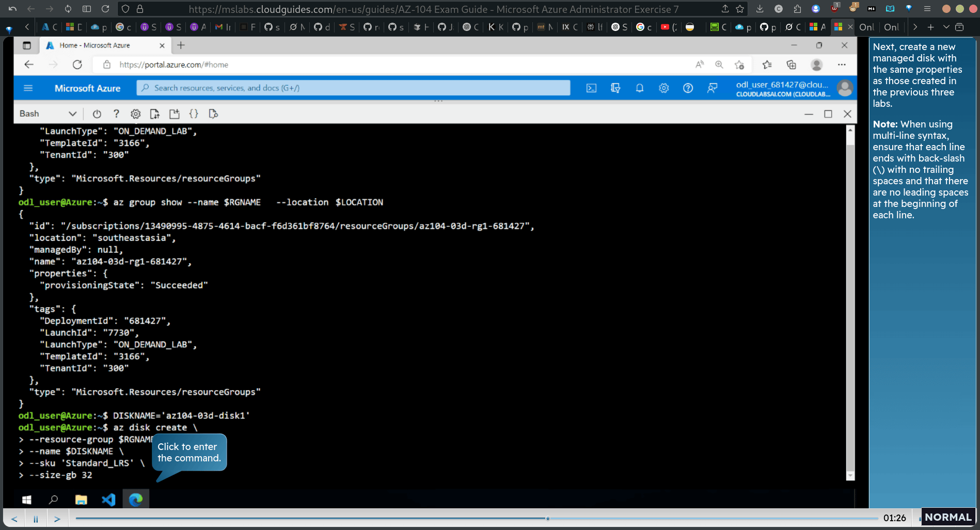This screenshot has height=530, width=980.
Task: Open Directories and subscriptions filter icon
Action: coord(615,88)
